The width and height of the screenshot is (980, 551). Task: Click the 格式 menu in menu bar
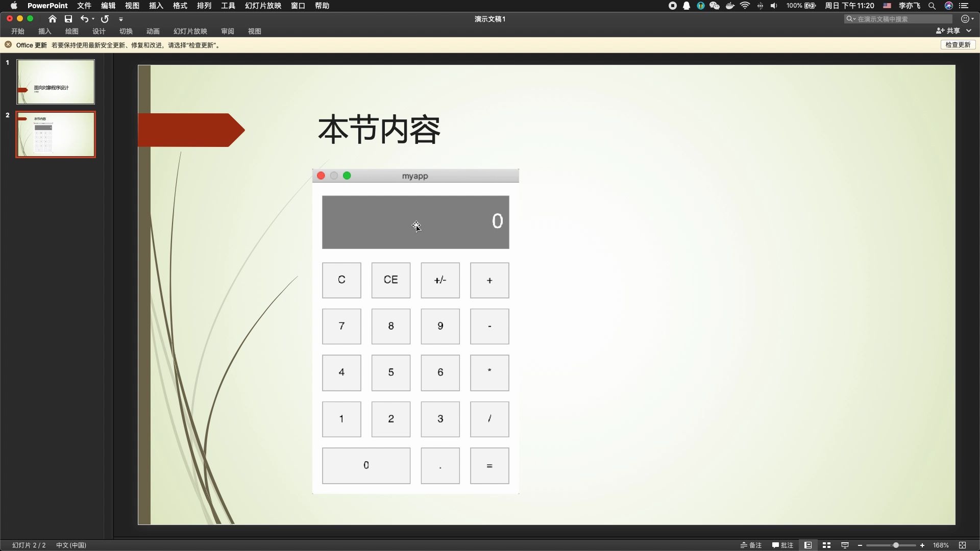[x=178, y=6]
